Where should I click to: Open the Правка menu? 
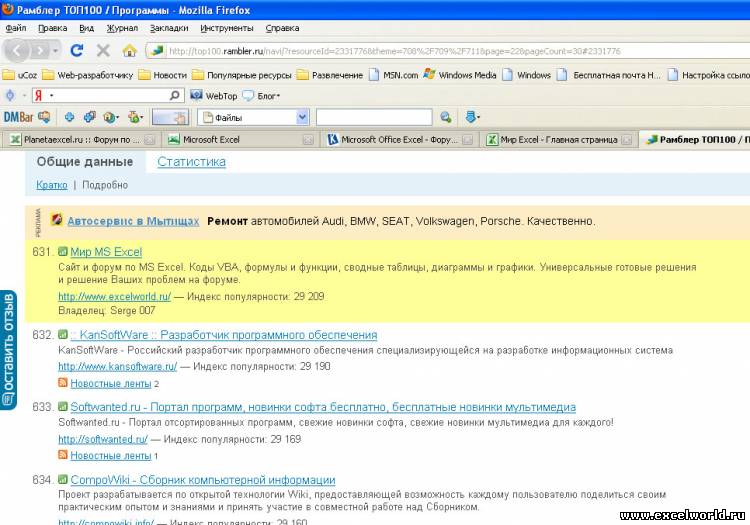click(x=53, y=28)
